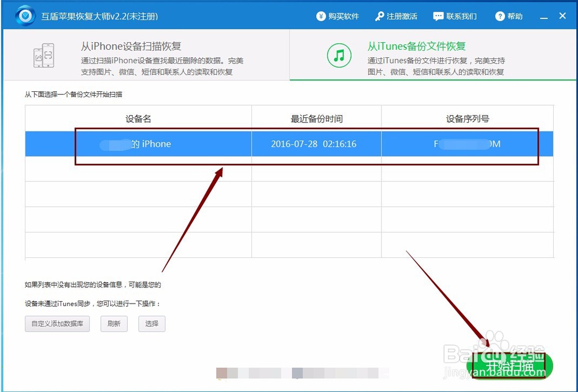Click the yen coin icon for purchase
The height and width of the screenshot is (392, 578).
click(x=321, y=16)
